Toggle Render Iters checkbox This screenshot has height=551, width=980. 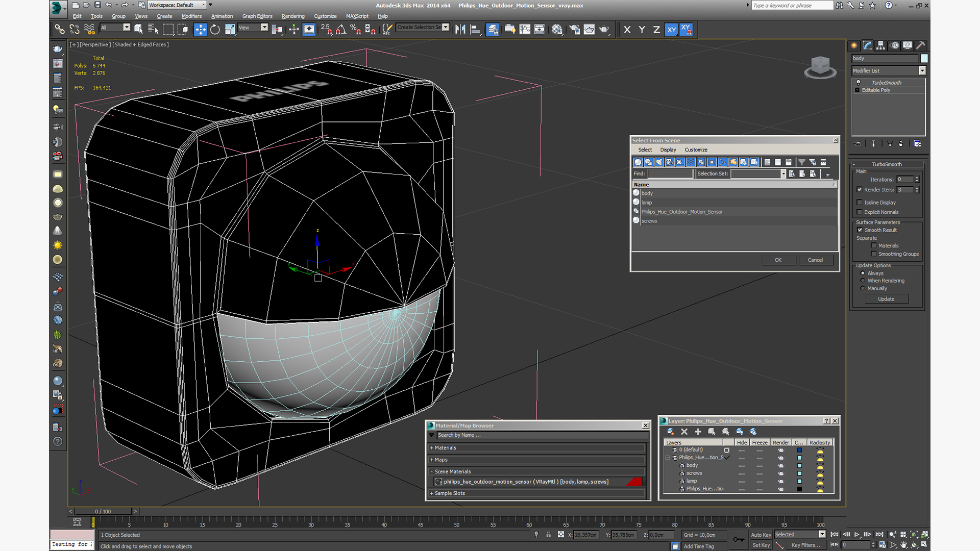(860, 189)
